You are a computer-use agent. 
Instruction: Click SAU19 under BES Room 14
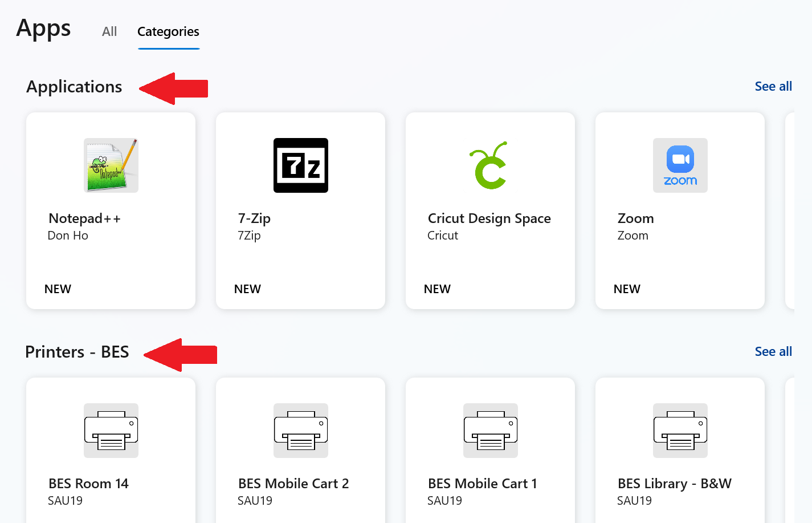pos(65,501)
